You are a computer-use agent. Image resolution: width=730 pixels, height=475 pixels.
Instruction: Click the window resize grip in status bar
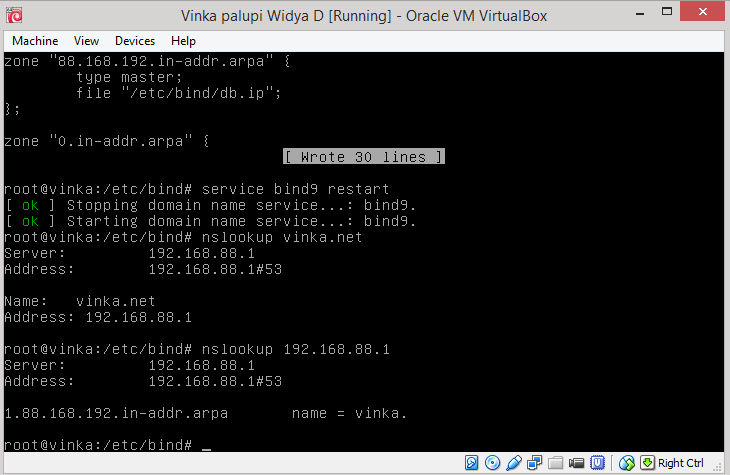point(719,467)
